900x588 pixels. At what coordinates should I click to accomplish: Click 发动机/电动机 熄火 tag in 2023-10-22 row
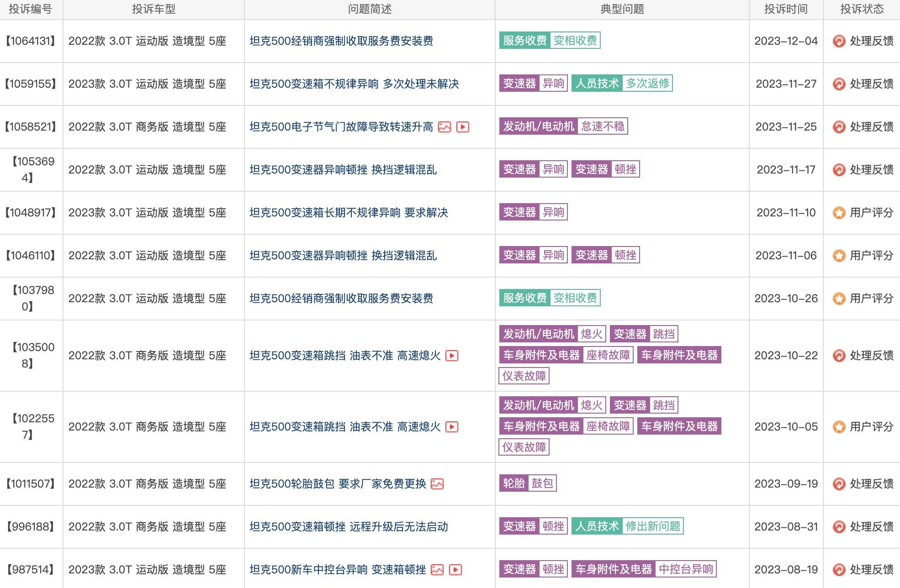tap(552, 334)
